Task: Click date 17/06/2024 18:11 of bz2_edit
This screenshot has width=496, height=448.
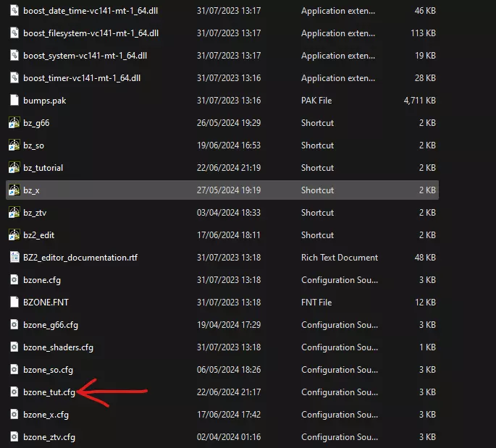Action: (x=229, y=235)
